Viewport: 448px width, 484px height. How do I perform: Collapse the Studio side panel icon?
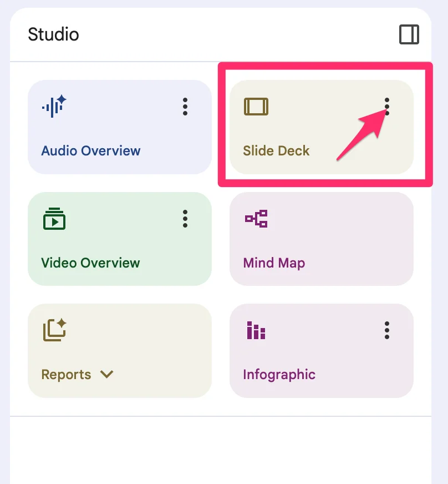[409, 34]
